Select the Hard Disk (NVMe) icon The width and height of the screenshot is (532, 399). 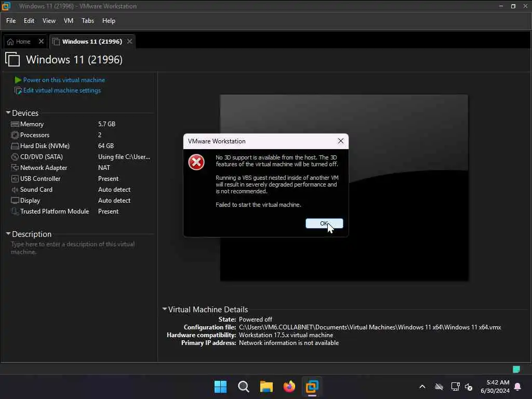click(x=15, y=146)
